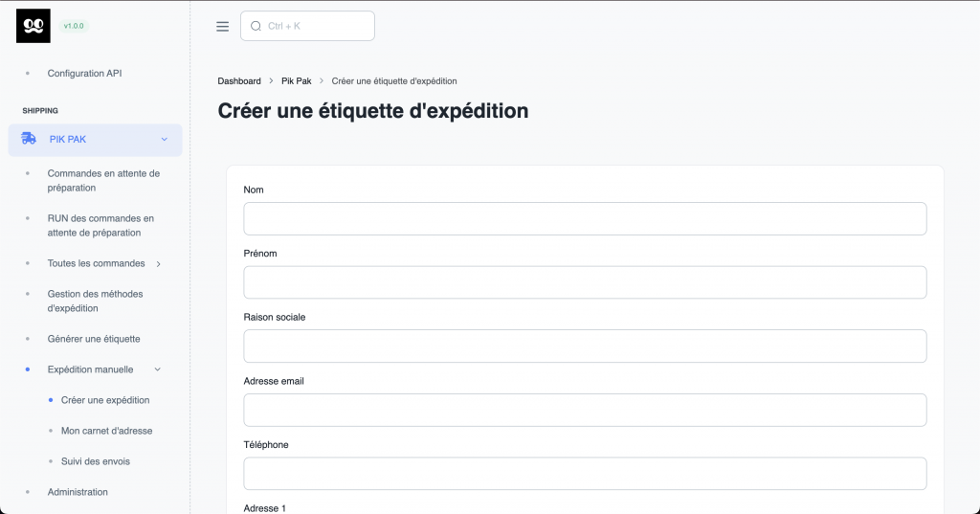Expand Toutes les commandes submenu
The height and width of the screenshot is (514, 980).
tap(158, 264)
